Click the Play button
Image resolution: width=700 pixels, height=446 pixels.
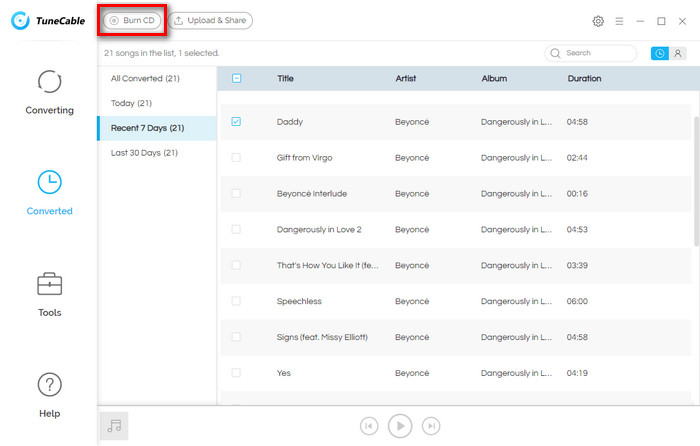point(400,426)
